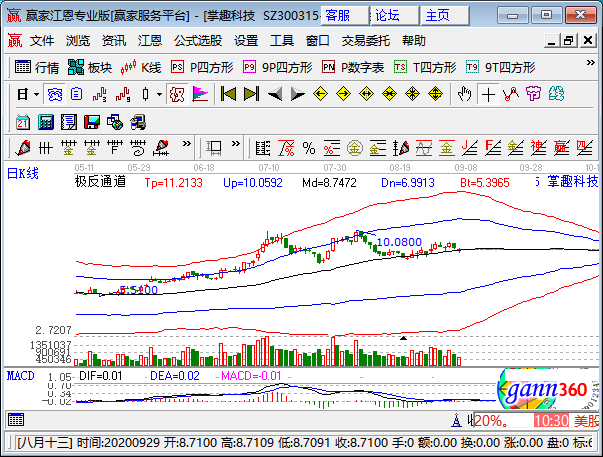603x457 pixels.
Task: Click the yellow left-arrow diamond
Action: (x=320, y=94)
